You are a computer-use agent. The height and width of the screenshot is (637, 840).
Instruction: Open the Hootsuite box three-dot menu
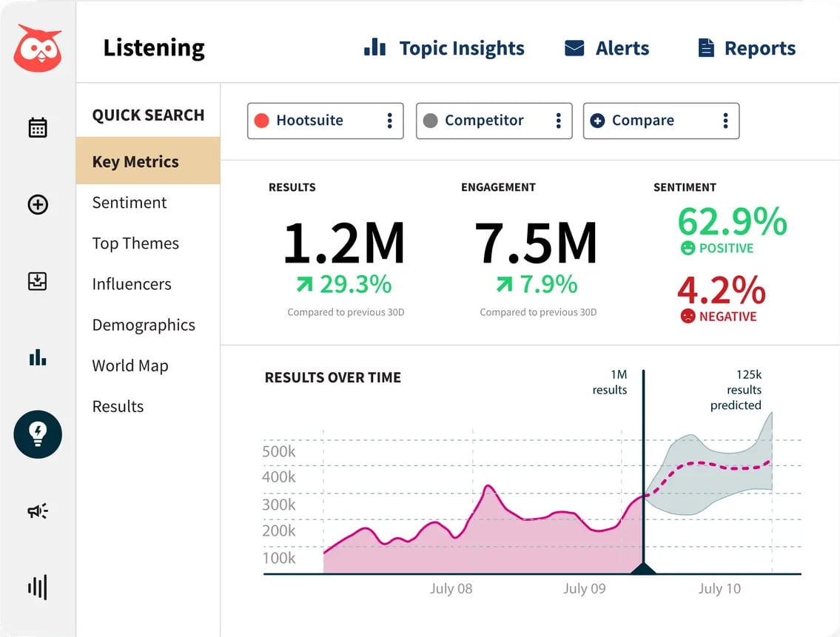click(390, 121)
